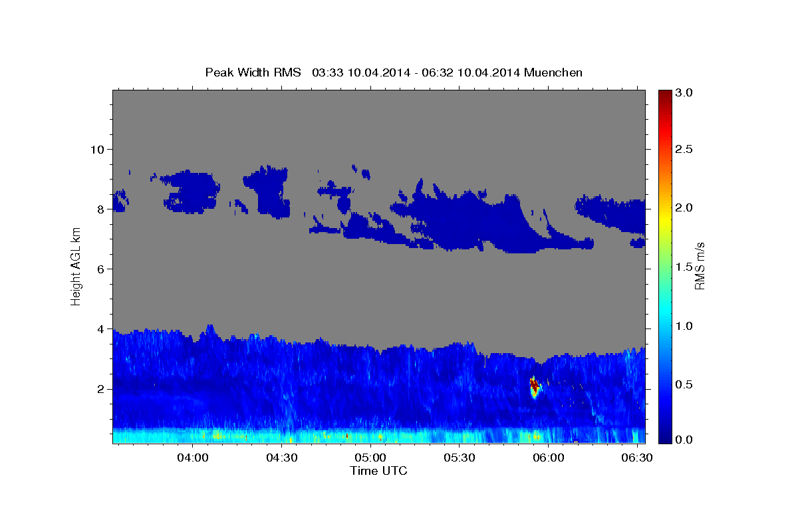Click the colorbar label '1.0'

[x=684, y=326]
